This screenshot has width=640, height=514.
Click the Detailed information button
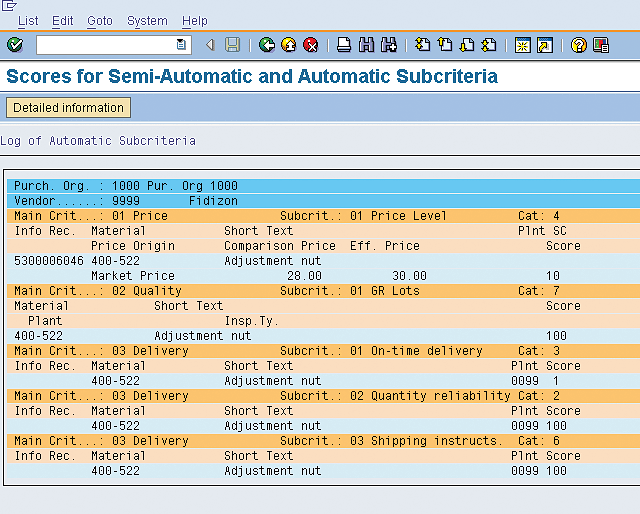pyautogui.click(x=69, y=108)
